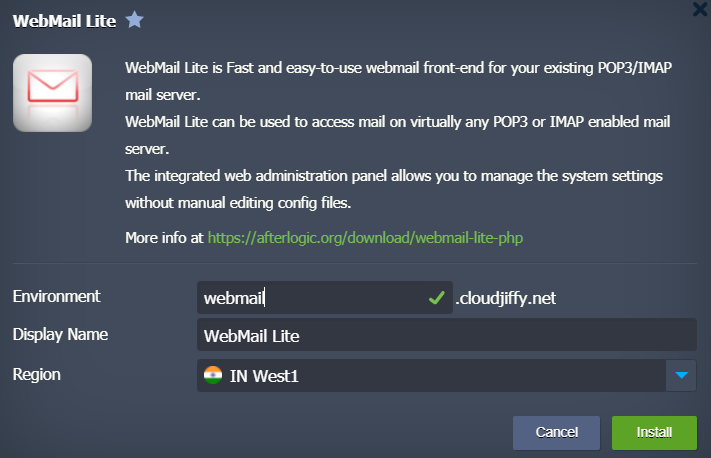Open the afterlogic.org webmail-lite-php link
This screenshot has width=711, height=458.
click(x=366, y=238)
